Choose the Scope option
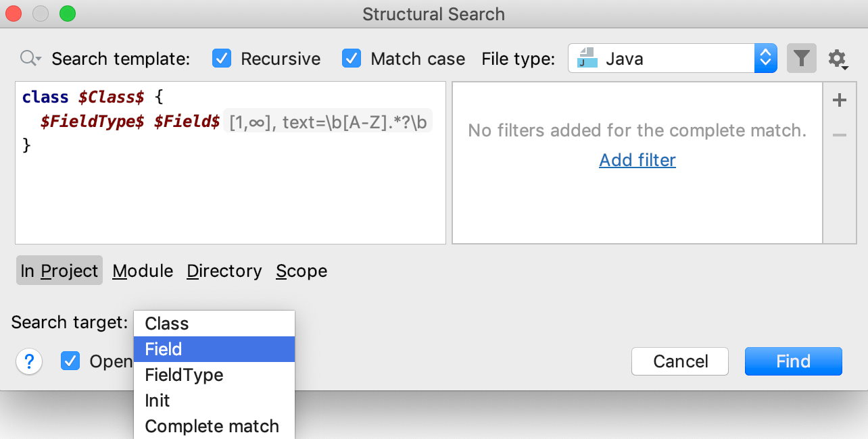Screen dimensions: 868x439 302,272
